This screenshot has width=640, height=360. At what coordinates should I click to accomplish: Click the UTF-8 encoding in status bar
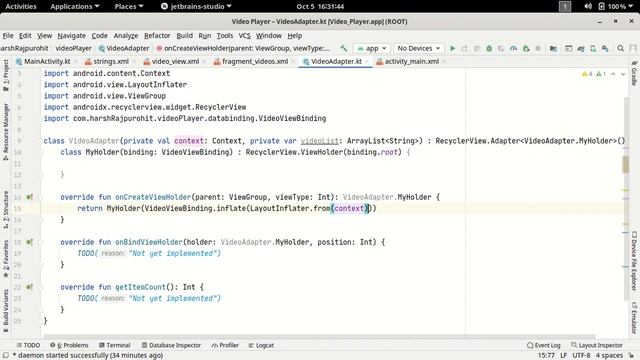click(581, 356)
